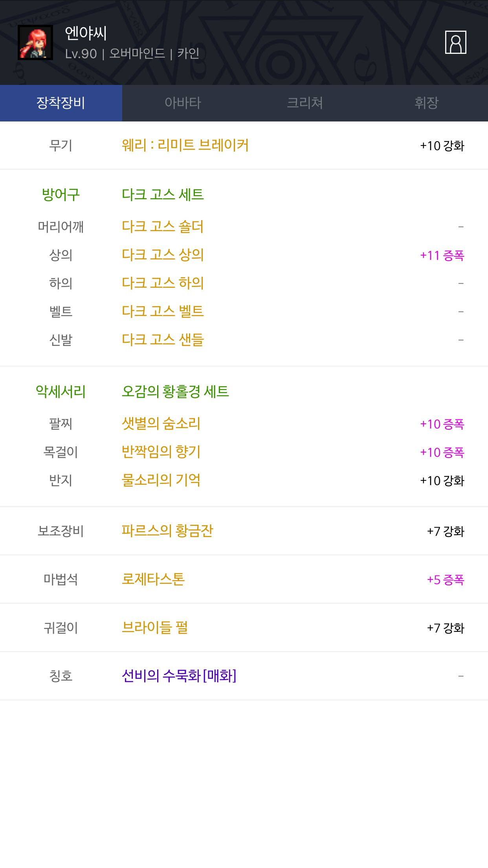This screenshot has height=868, width=488.
Task: Open the 다크 고스 샌들 item
Action: pos(163,340)
